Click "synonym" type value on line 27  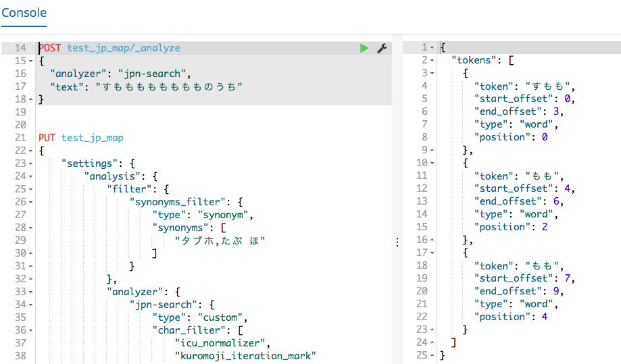(x=224, y=215)
